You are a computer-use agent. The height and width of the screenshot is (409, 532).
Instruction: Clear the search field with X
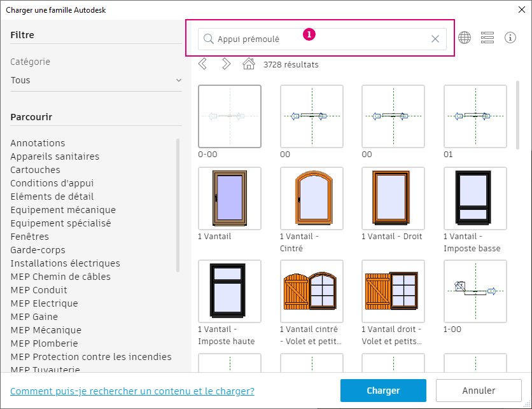click(x=435, y=39)
